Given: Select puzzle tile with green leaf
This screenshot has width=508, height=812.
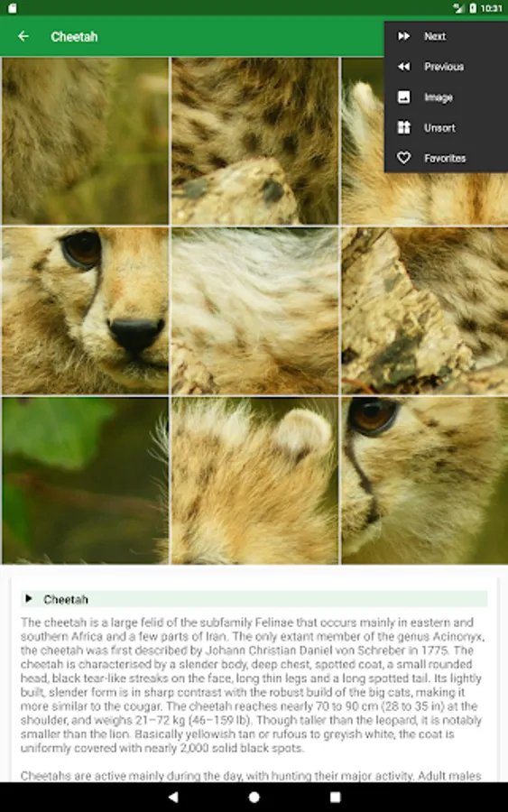Looking at the screenshot, I should [85, 481].
